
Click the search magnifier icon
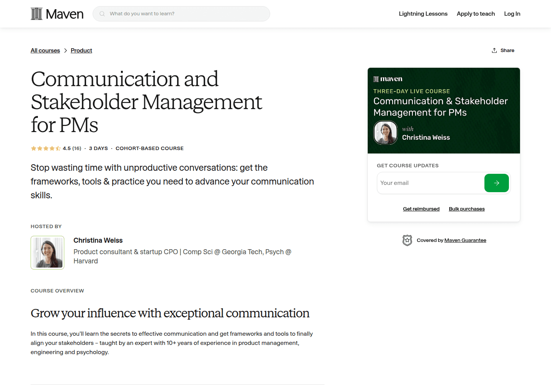[x=102, y=13]
